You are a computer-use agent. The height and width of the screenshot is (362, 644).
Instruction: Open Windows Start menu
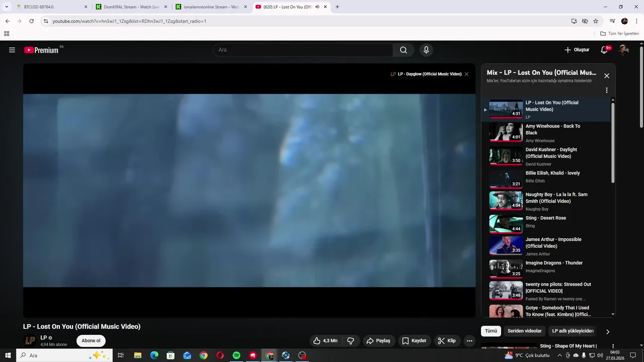(8, 355)
